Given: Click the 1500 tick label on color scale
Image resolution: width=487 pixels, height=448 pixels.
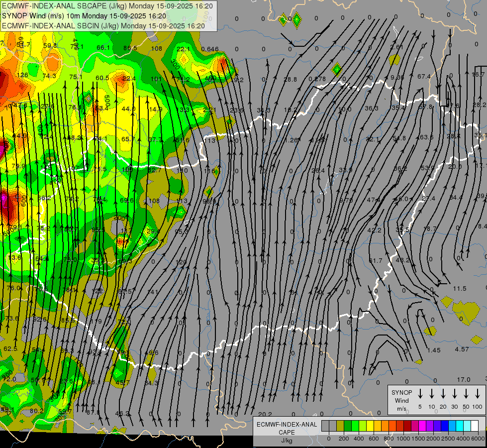Looking at the screenshot, I should click(x=418, y=439).
